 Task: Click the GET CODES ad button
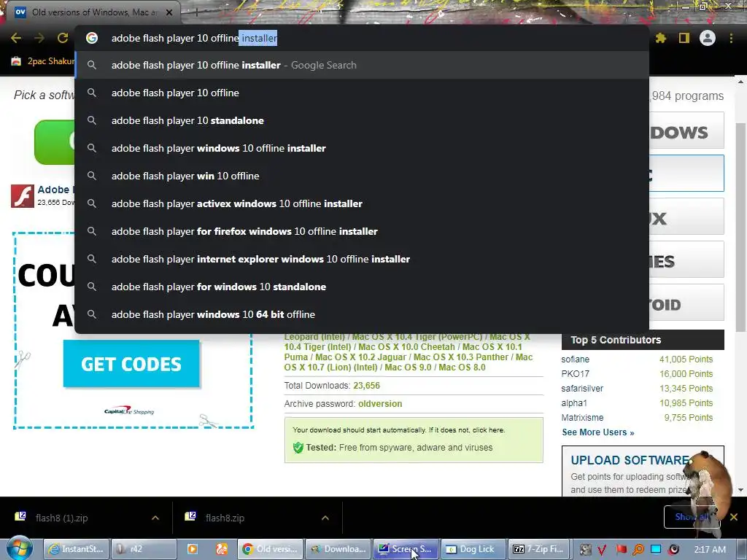tap(131, 364)
